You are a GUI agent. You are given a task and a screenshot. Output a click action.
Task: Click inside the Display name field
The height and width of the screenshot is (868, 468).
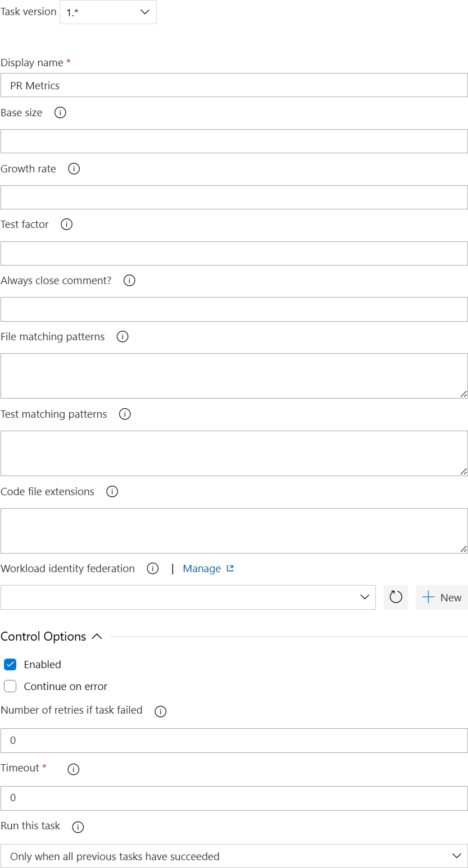(234, 85)
